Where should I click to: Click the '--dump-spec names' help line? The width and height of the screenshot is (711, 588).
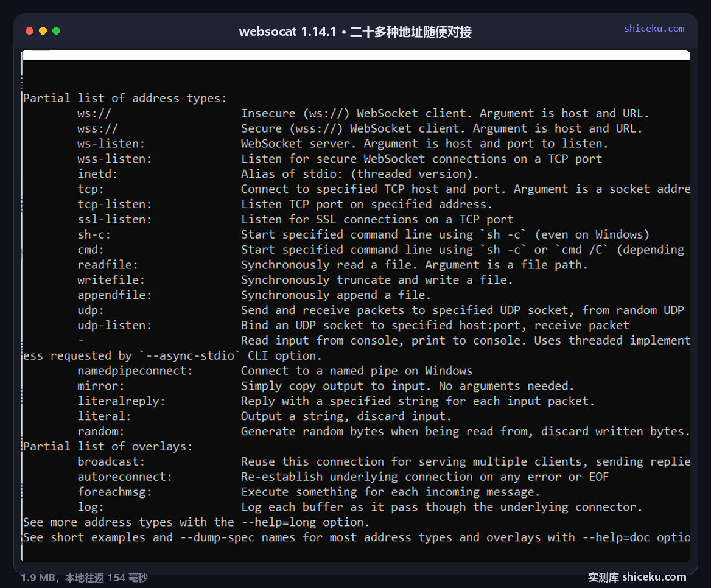[356, 537]
